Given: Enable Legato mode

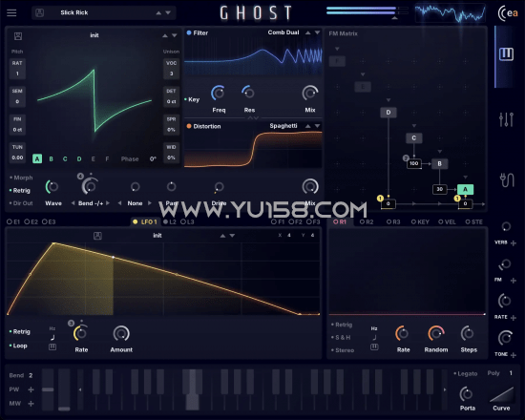Looking at the screenshot, I should pos(466,373).
